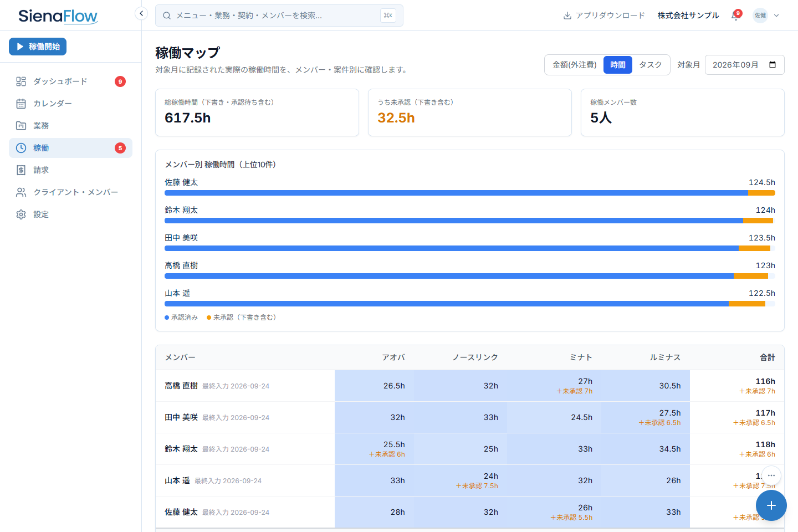Viewport: 798px width, 532px height.
Task: Click the 稼働 badge 5
Action: [120, 148]
